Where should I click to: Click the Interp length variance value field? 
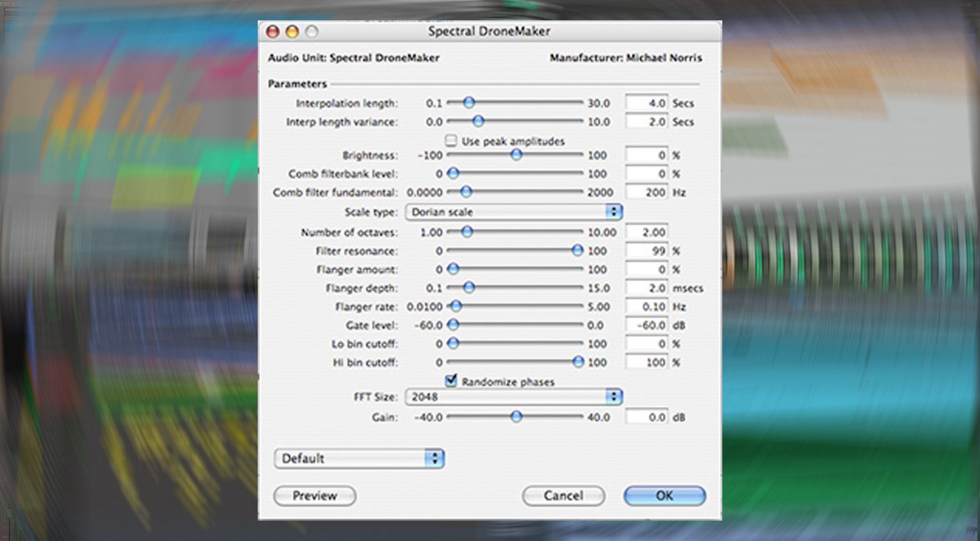coord(646,121)
